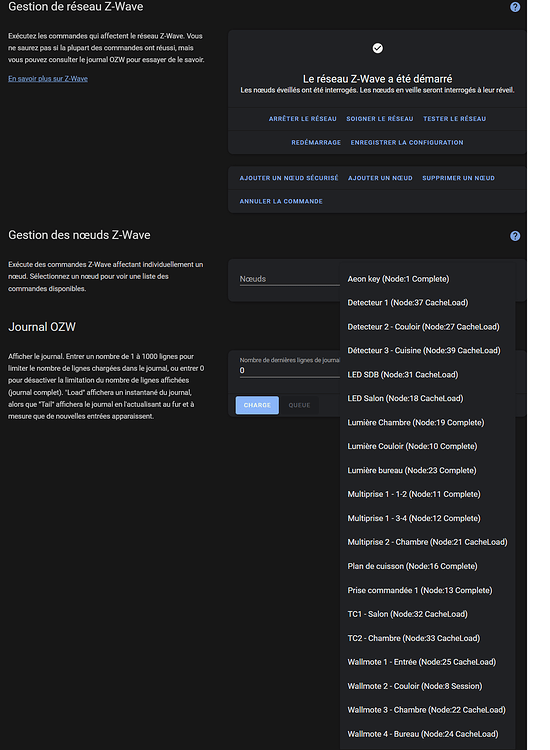The height and width of the screenshot is (750, 550).
Task: Pick Multiprise 1 - 1-2 (Node:11)
Action: pyautogui.click(x=428, y=494)
